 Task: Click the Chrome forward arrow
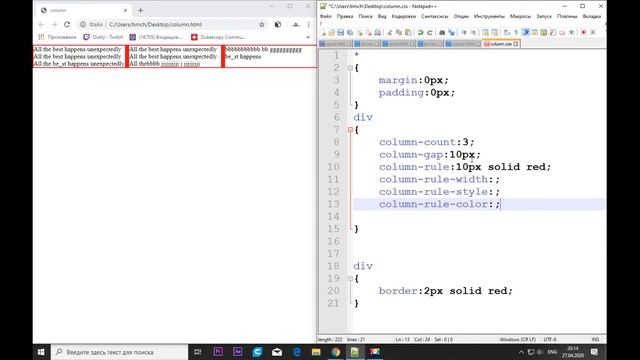(x=54, y=24)
